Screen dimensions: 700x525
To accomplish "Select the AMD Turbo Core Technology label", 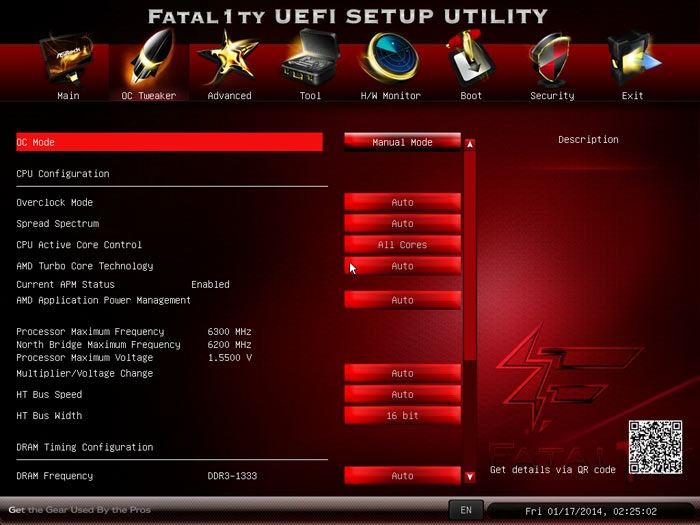I will (85, 266).
